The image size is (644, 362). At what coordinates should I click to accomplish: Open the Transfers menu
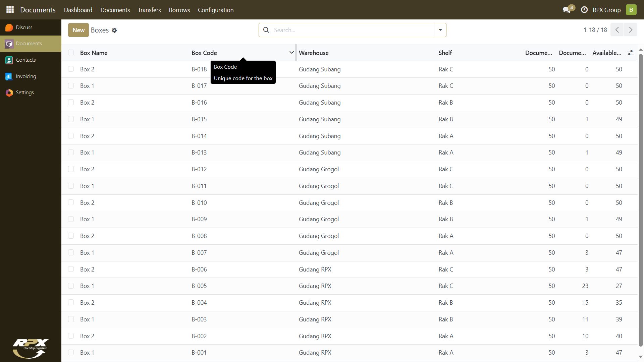point(149,10)
